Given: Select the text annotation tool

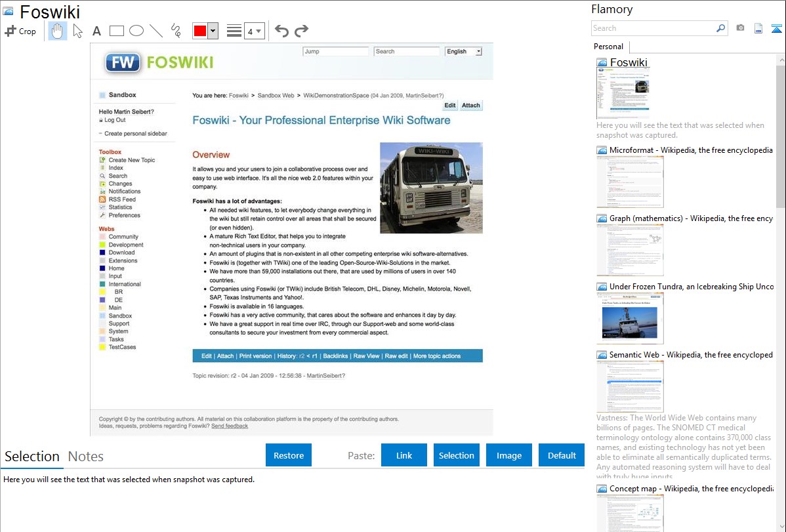Looking at the screenshot, I should [96, 31].
